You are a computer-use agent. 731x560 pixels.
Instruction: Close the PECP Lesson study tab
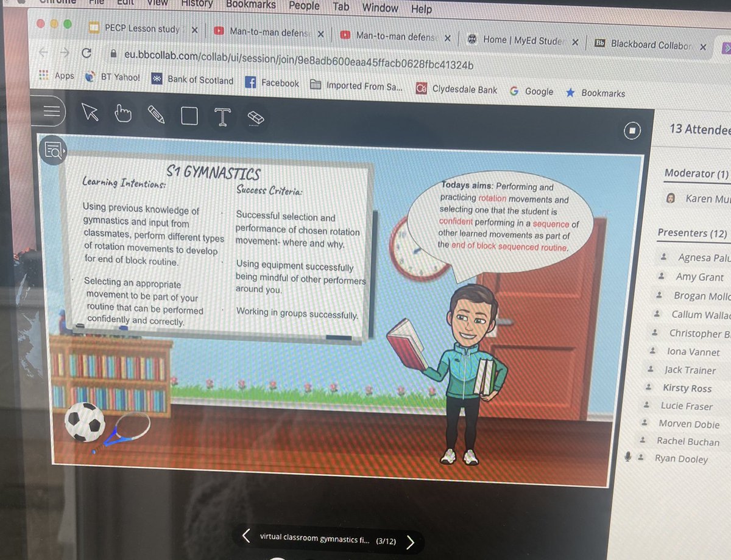click(x=194, y=29)
